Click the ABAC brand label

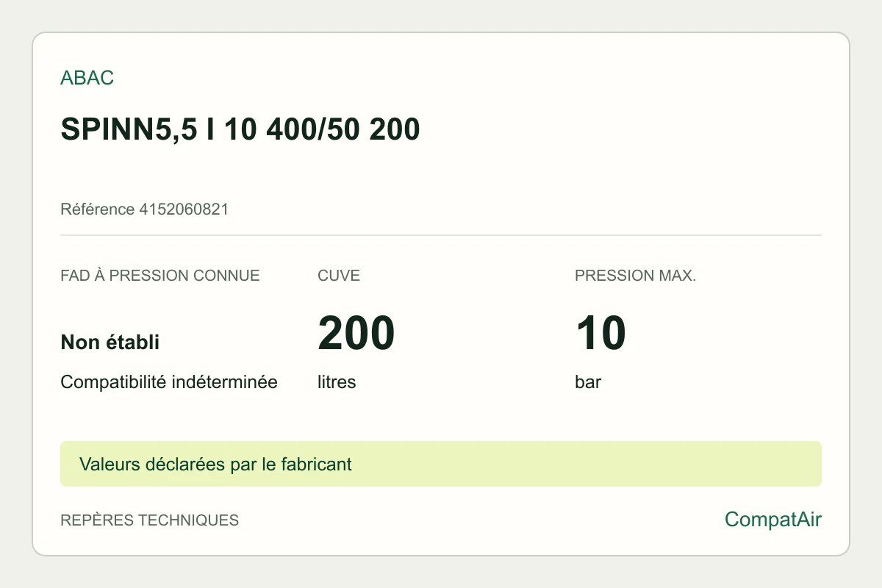click(87, 78)
